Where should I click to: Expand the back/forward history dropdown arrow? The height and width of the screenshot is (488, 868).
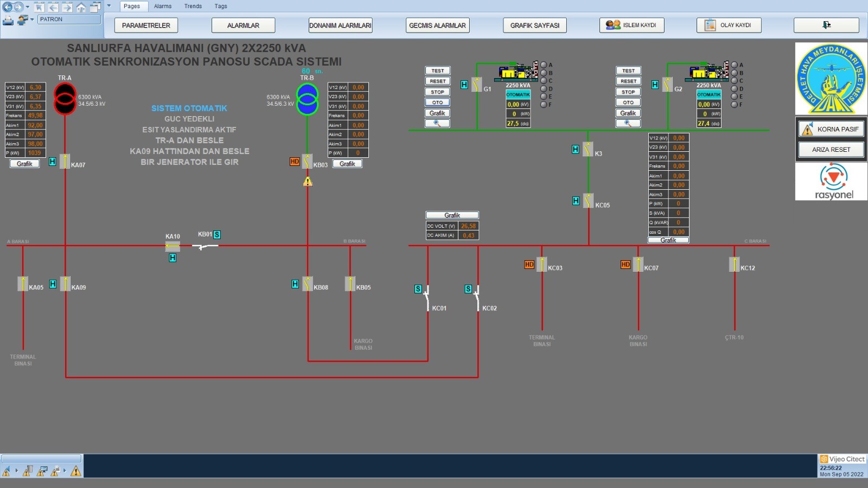coord(28,7)
